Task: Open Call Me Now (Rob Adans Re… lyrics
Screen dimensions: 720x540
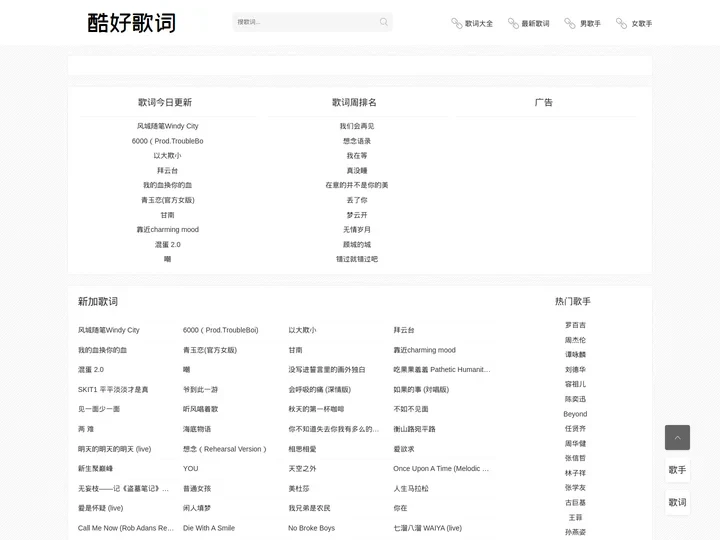Action: 125,528
